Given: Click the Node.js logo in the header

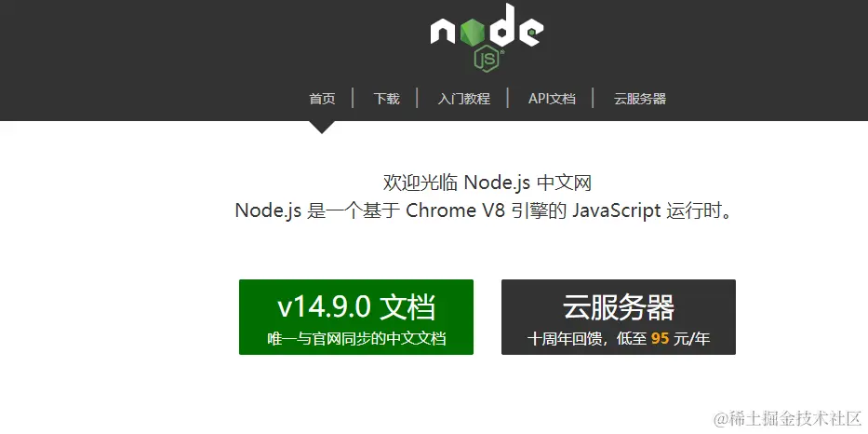Looking at the screenshot, I should click(487, 36).
